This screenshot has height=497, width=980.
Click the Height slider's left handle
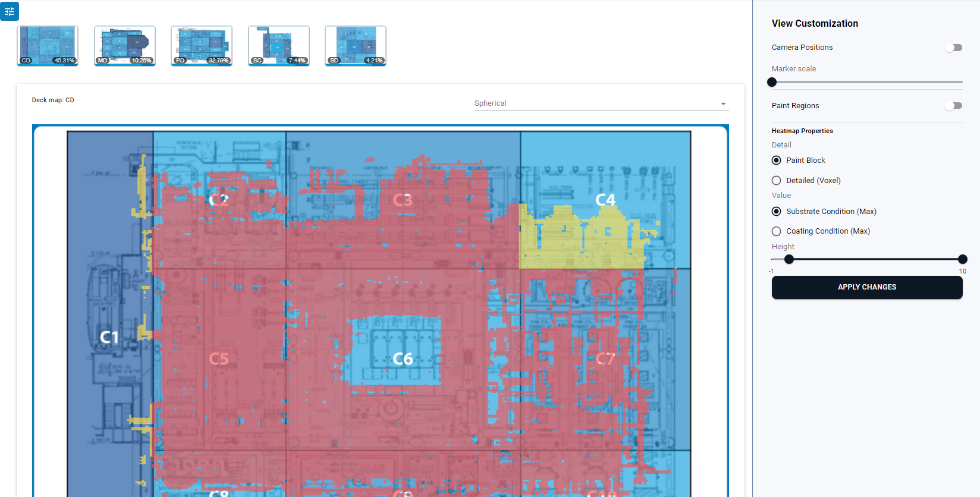789,259
